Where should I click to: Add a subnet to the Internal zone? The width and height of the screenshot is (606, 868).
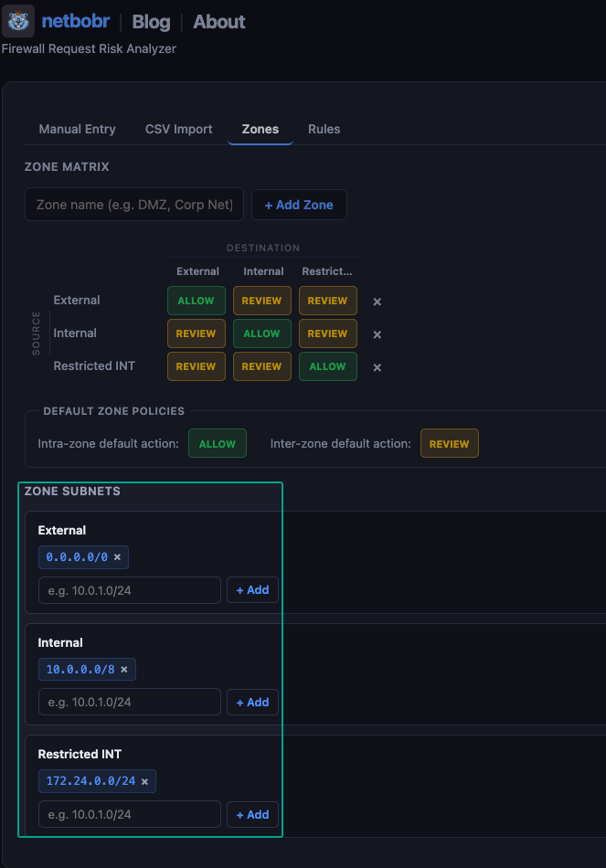click(x=252, y=702)
